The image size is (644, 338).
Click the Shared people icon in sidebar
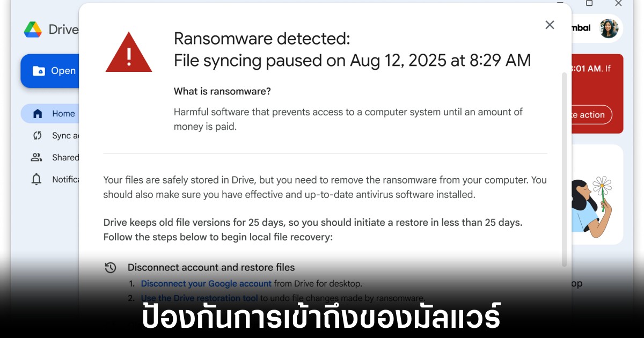click(36, 157)
